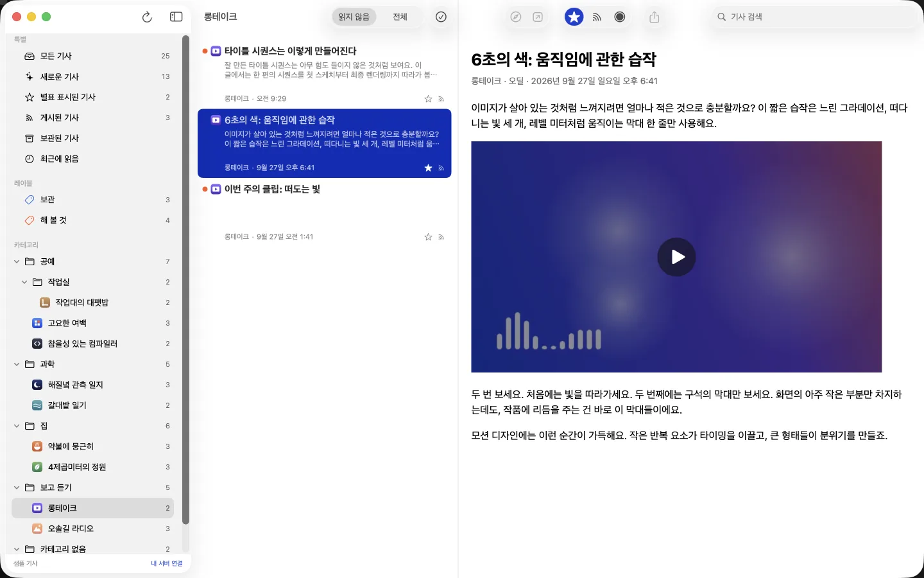Play the embedded video
This screenshot has width=924, height=578.
(x=676, y=257)
